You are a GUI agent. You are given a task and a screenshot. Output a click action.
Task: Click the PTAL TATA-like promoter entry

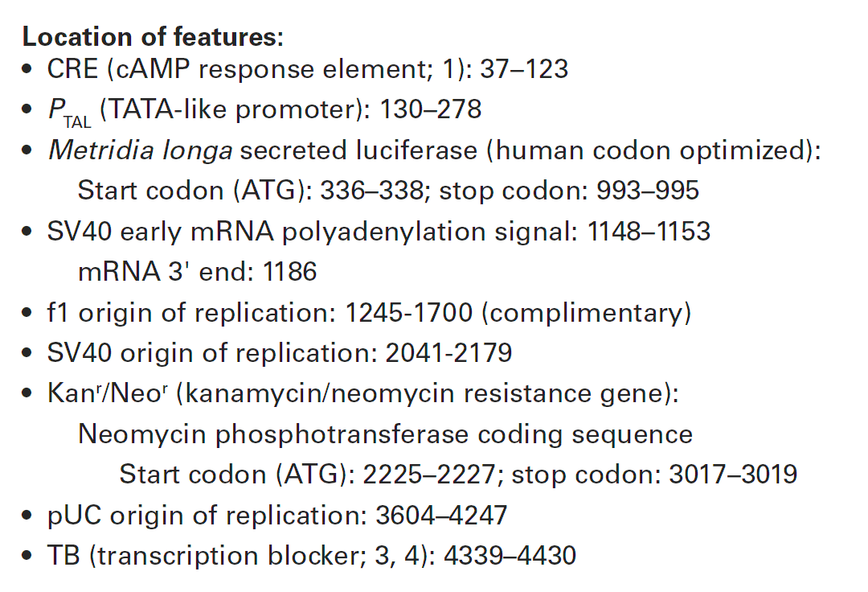[264, 111]
